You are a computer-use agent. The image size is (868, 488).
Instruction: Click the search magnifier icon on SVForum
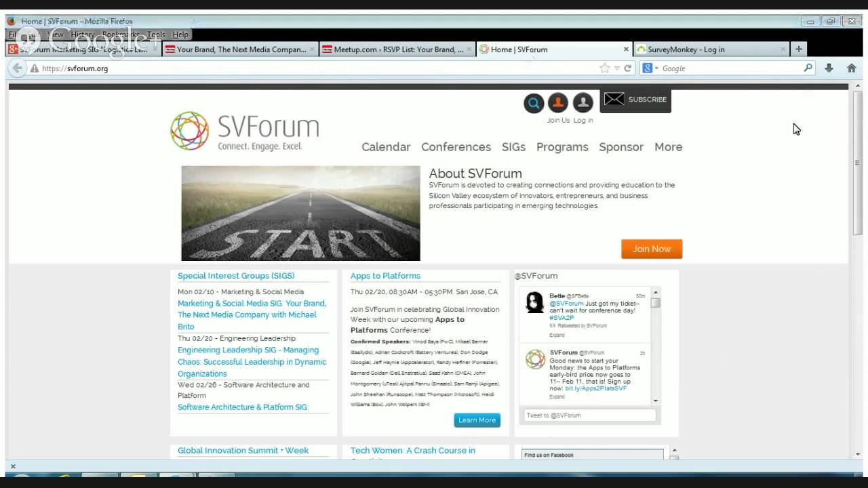[x=534, y=103]
